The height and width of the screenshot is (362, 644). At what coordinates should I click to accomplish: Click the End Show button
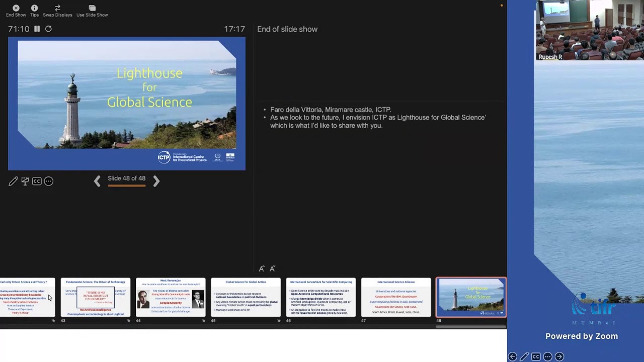[16, 11]
